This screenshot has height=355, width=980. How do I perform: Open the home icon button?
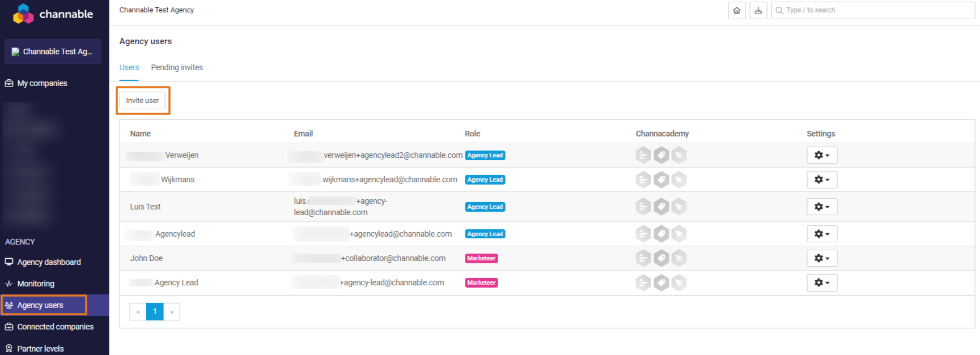(736, 10)
